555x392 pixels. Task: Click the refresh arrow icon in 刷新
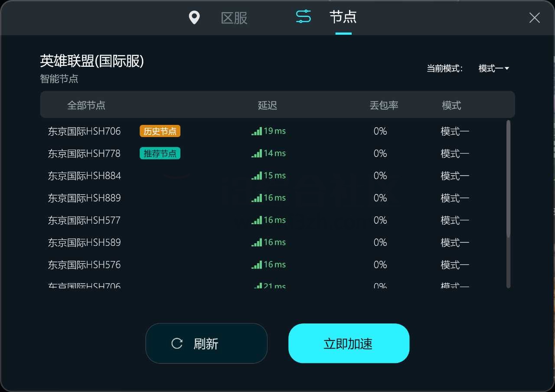177,343
